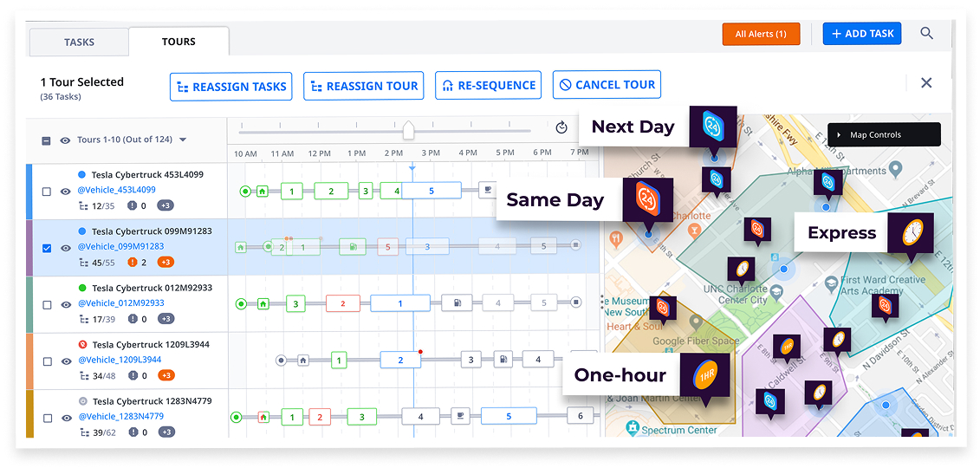Check the Tesla Cybertruck 1283N4779 checkbox
Image resolution: width=980 pixels, height=468 pixels.
[x=46, y=418]
